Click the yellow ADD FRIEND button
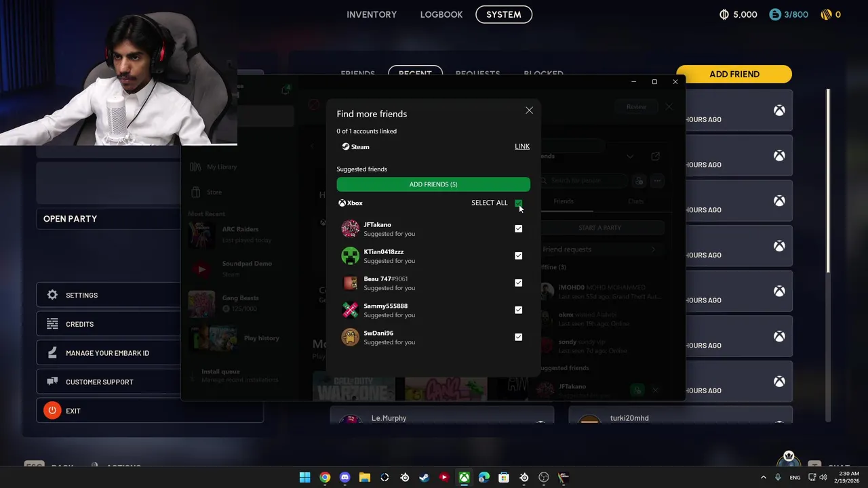Image resolution: width=868 pixels, height=488 pixels. (734, 74)
